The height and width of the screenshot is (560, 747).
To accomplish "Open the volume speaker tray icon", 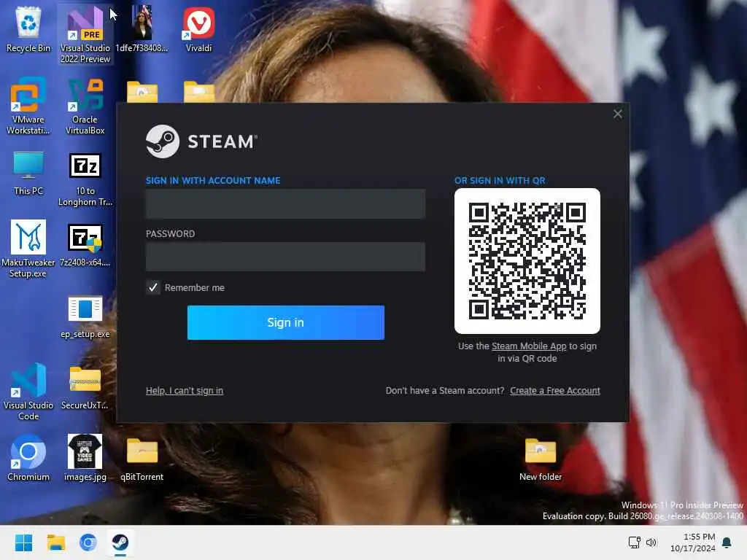I will click(651, 542).
